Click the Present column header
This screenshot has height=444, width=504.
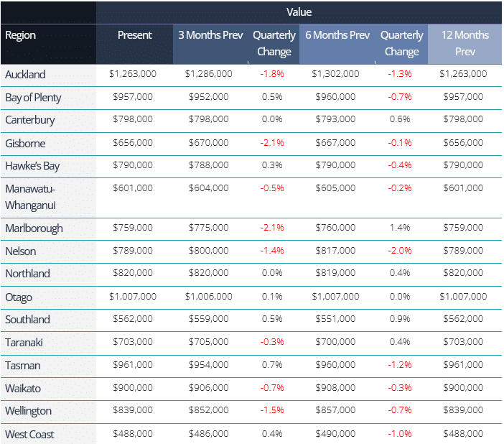coord(135,35)
